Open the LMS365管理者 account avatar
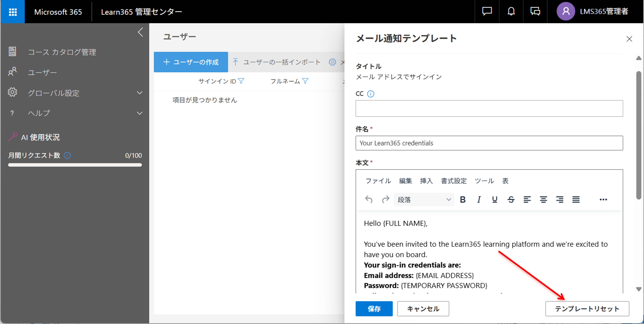The image size is (644, 324). [x=566, y=11]
